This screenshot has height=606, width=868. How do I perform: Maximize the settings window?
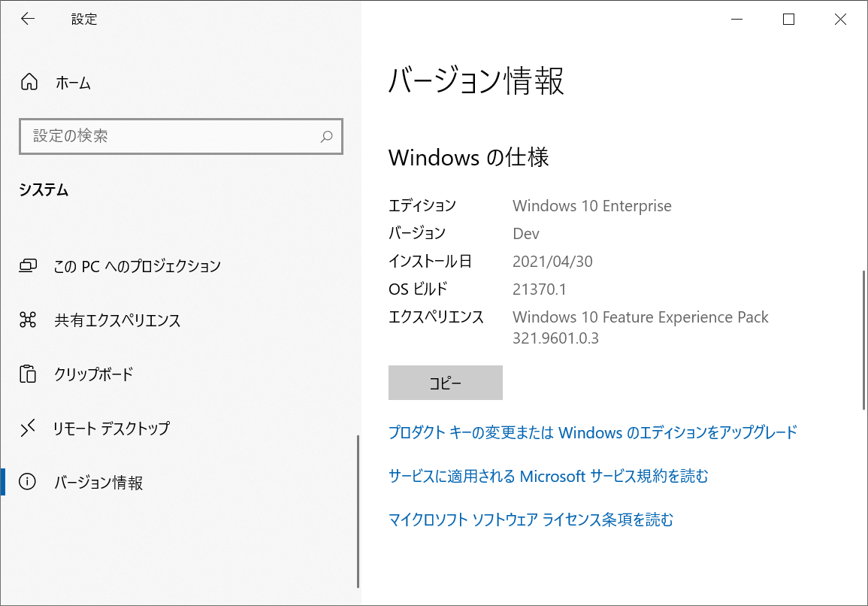[x=788, y=20]
